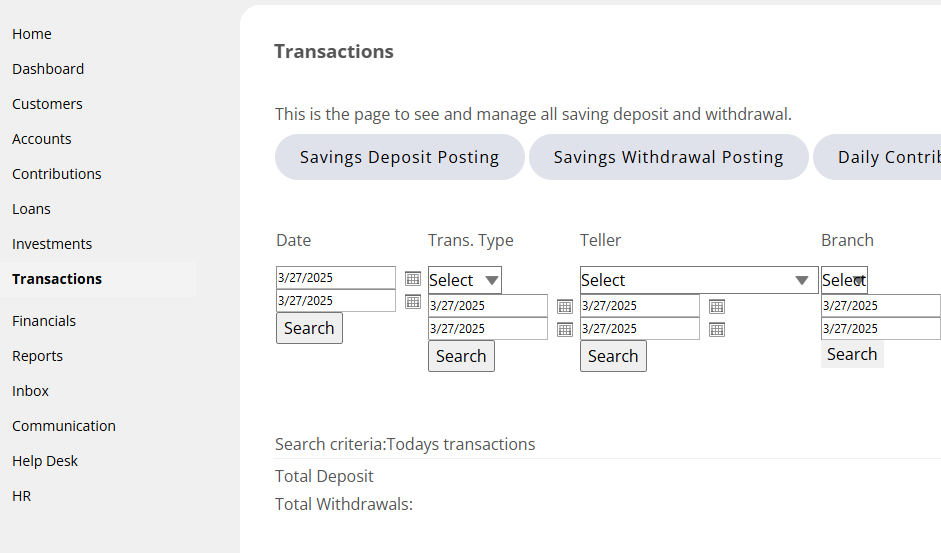Navigate to Loans in the sidebar
This screenshot has width=941, height=553.
click(31, 209)
